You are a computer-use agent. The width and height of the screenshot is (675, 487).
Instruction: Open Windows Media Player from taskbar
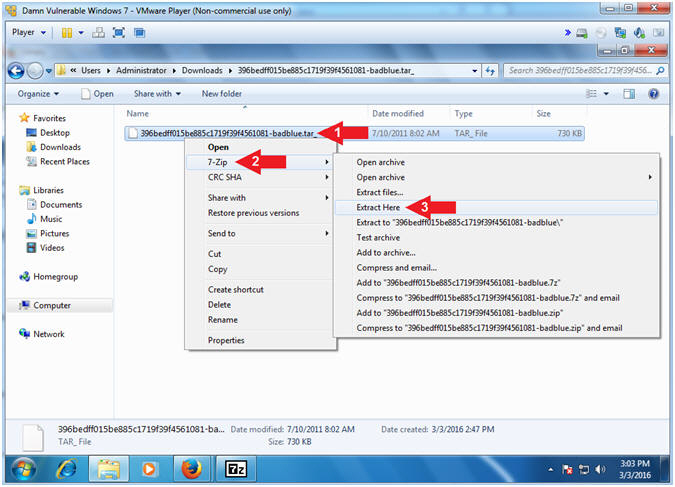pyautogui.click(x=149, y=469)
